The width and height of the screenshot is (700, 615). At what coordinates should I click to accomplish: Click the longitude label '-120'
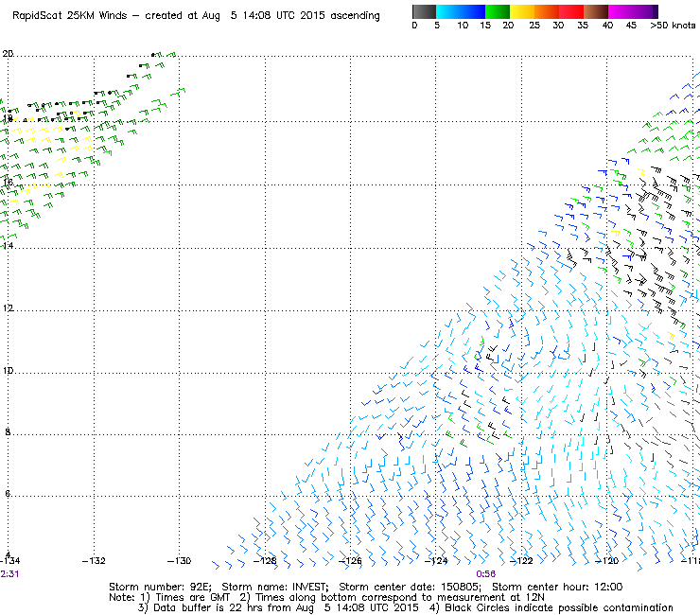(606, 561)
